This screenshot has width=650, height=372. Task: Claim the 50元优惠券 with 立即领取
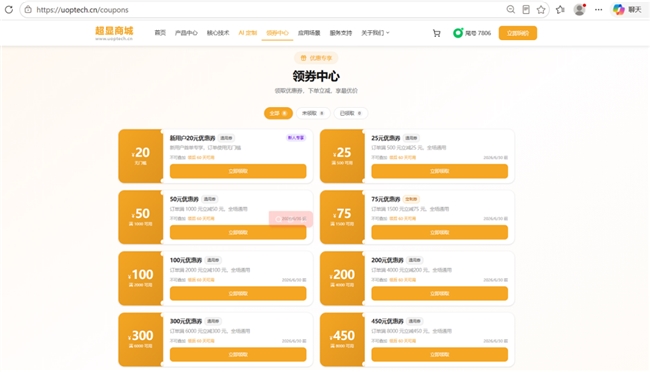(x=238, y=232)
